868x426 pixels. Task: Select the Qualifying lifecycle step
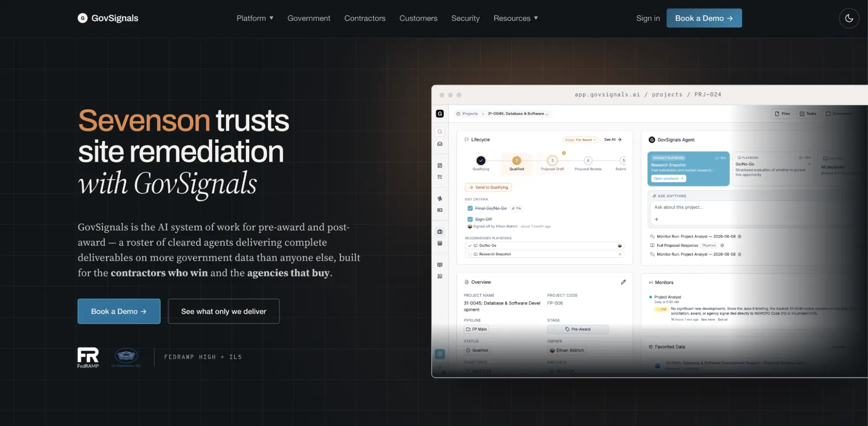[481, 164]
